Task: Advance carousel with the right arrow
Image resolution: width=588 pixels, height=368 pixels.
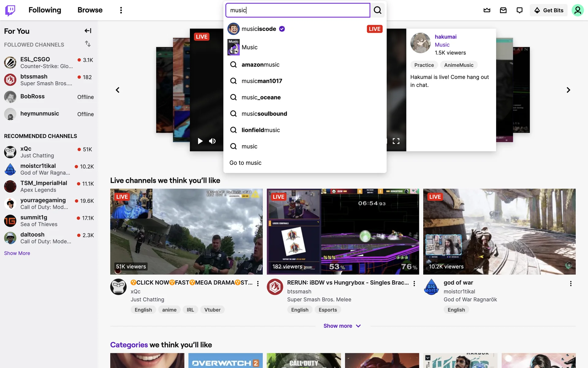Action: click(568, 90)
